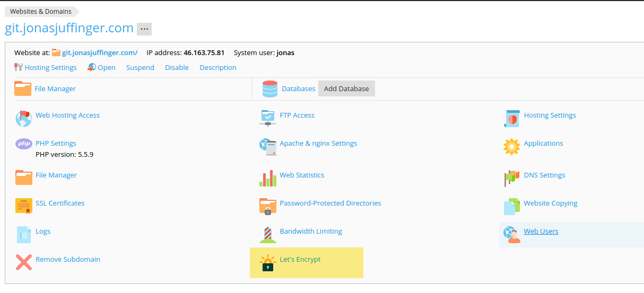This screenshot has height=293, width=644.
Task: Expand the three-dots menu beside domain name
Action: click(144, 29)
